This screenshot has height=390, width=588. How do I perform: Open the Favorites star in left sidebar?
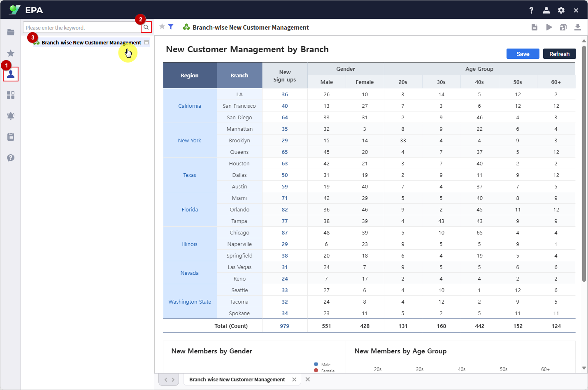10,53
